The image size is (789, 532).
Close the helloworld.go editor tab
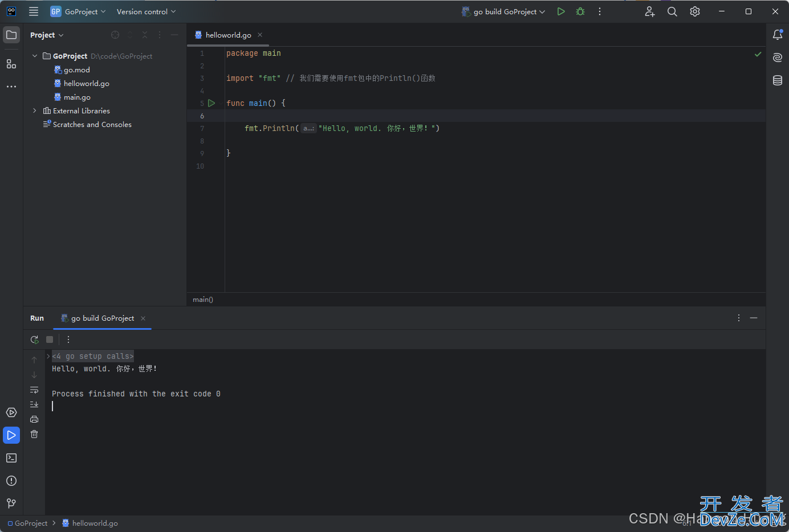click(x=260, y=35)
